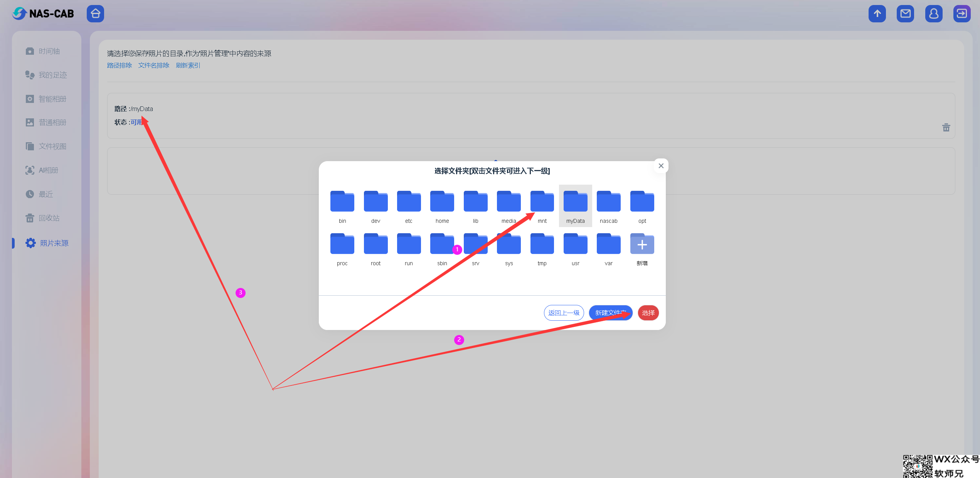Select the root folder
980x478 pixels.
tap(375, 248)
